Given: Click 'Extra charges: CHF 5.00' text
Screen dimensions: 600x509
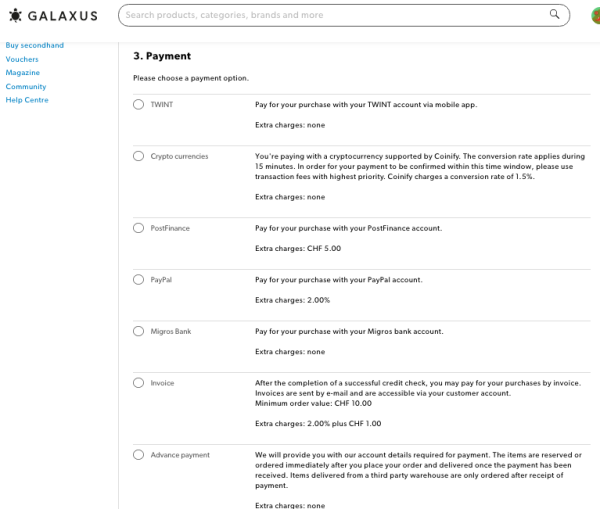Looking at the screenshot, I should (298, 248).
